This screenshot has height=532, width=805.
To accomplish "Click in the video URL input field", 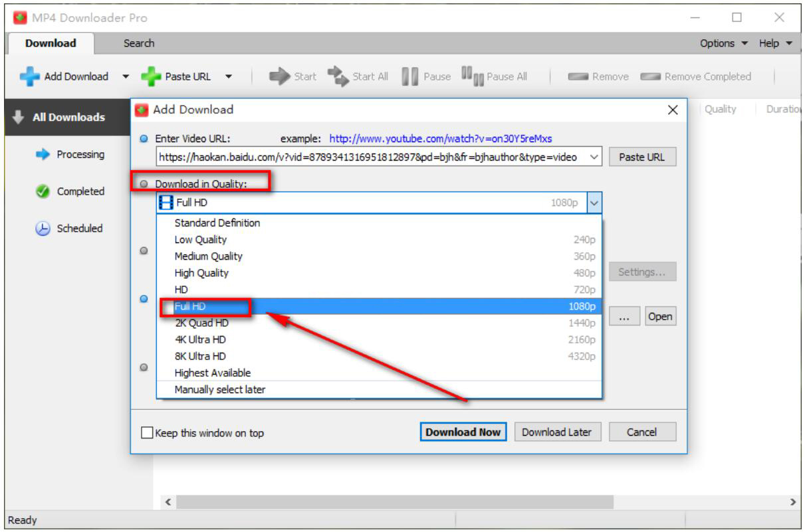I will point(372,157).
